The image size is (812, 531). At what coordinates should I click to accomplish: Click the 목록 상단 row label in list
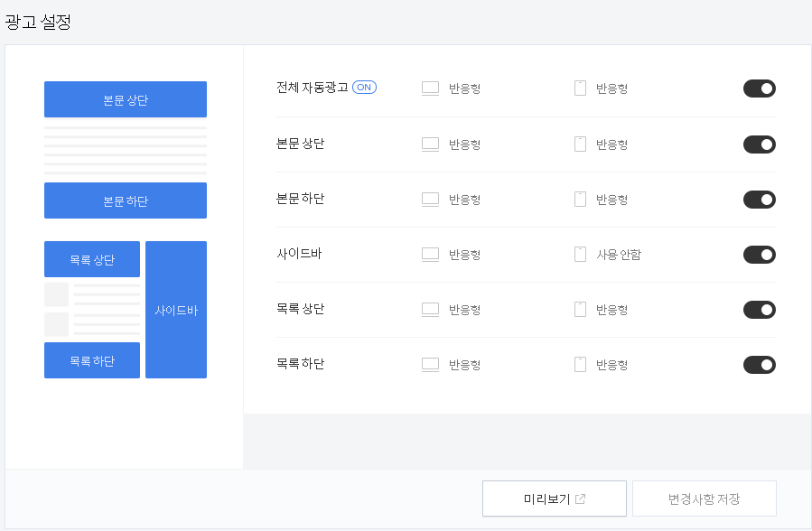coord(301,309)
